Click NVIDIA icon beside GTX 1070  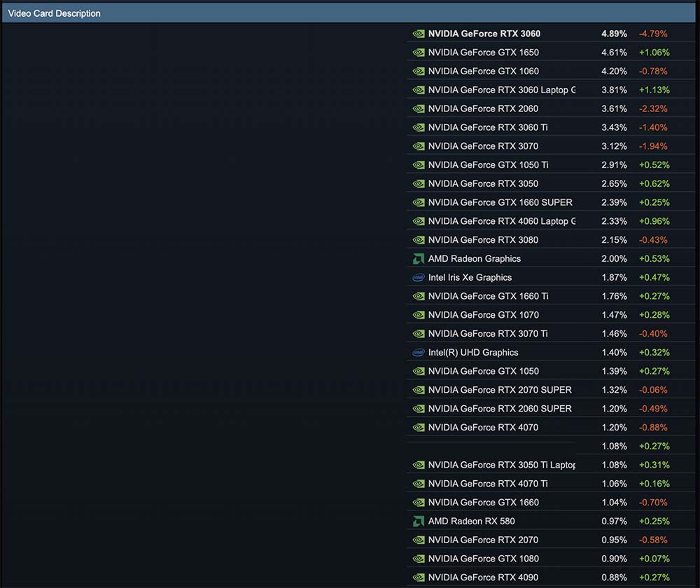pyautogui.click(x=419, y=315)
